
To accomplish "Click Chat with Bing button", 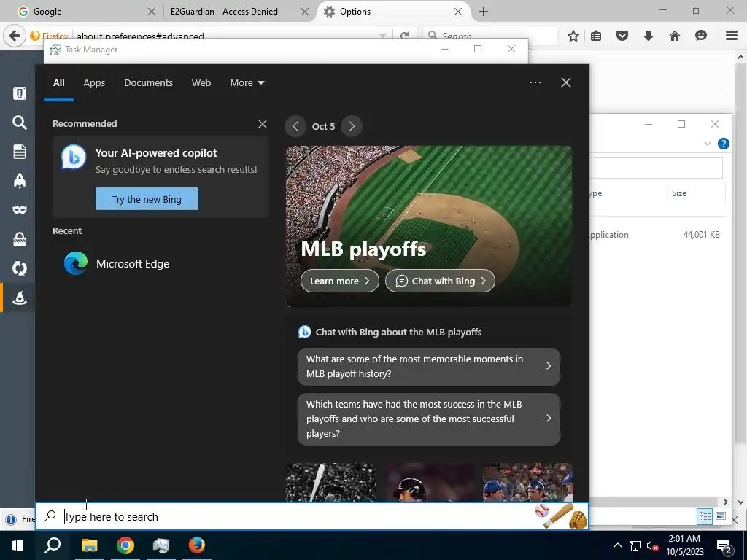I will [440, 281].
